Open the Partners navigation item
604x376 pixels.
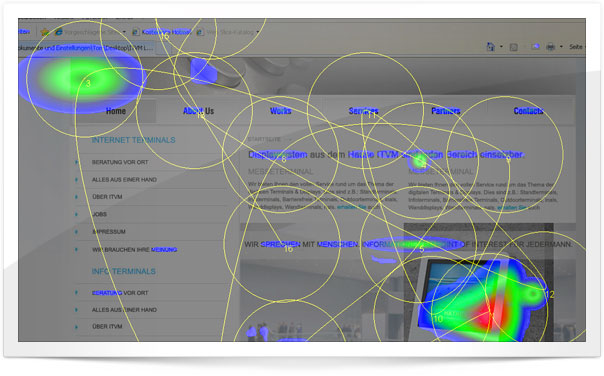coord(446,111)
